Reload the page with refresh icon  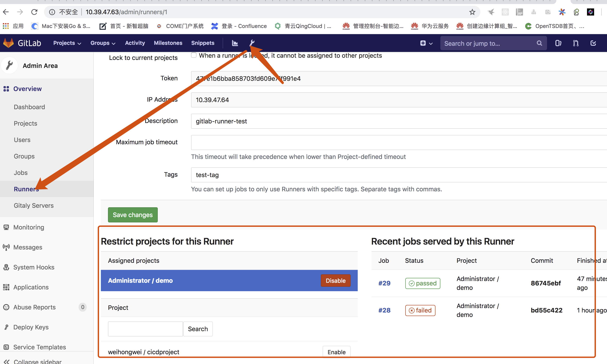click(x=34, y=12)
